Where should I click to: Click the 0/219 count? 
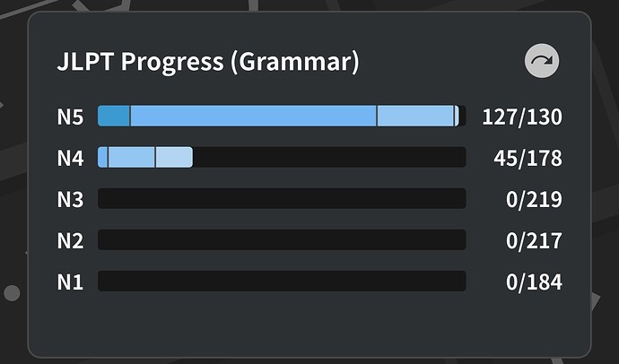tap(534, 199)
